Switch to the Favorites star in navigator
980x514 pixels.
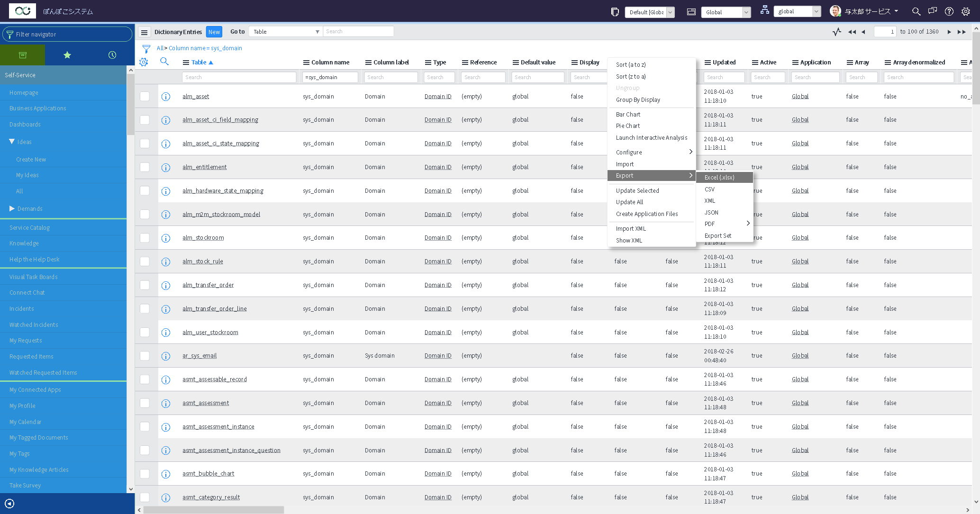(67, 54)
